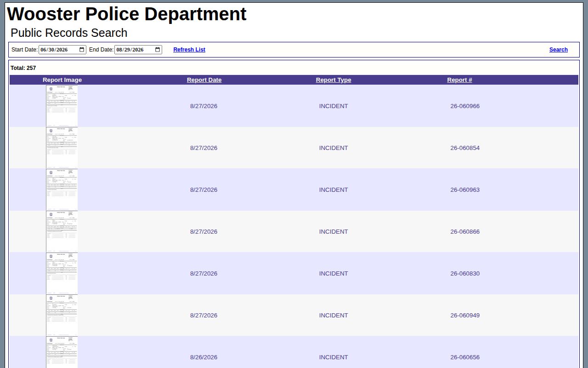Click the End Date input field
Screen dimensions: 588x368
coord(138,50)
